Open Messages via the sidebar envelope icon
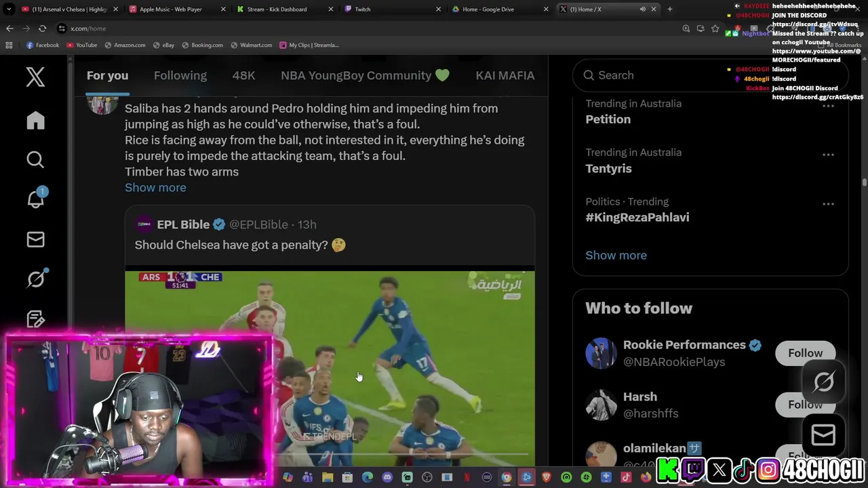 tap(35, 239)
